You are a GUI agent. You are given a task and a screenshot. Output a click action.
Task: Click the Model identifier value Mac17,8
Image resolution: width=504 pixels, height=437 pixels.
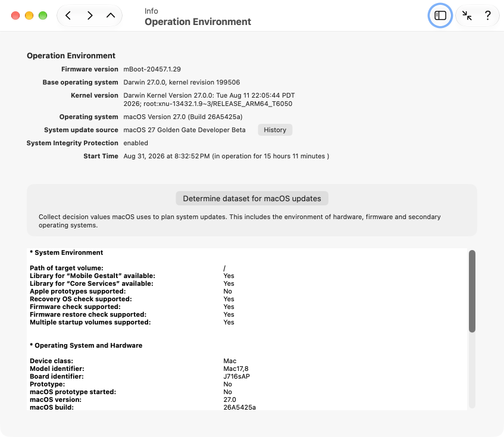[x=236, y=369]
